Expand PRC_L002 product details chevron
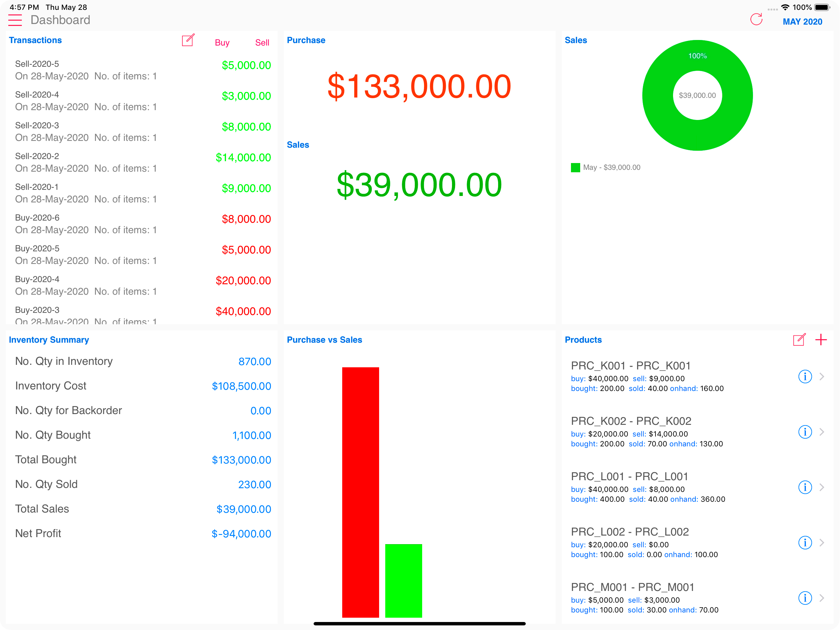The height and width of the screenshot is (630, 840). (822, 543)
